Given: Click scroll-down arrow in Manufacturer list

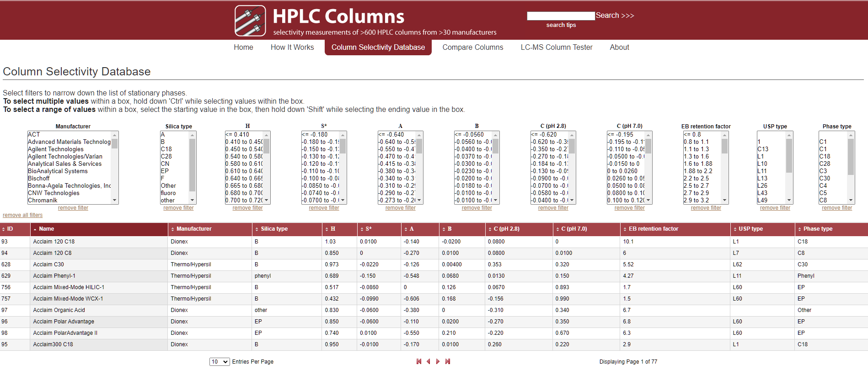Looking at the screenshot, I should click(x=115, y=200).
